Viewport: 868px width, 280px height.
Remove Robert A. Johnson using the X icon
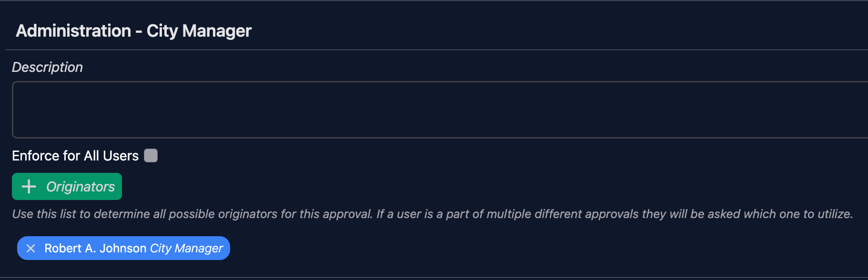pos(31,248)
